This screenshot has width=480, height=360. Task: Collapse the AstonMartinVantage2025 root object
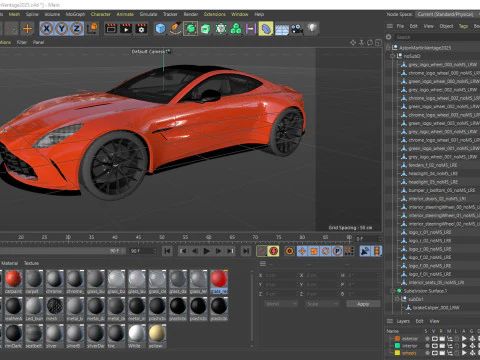tap(388, 48)
